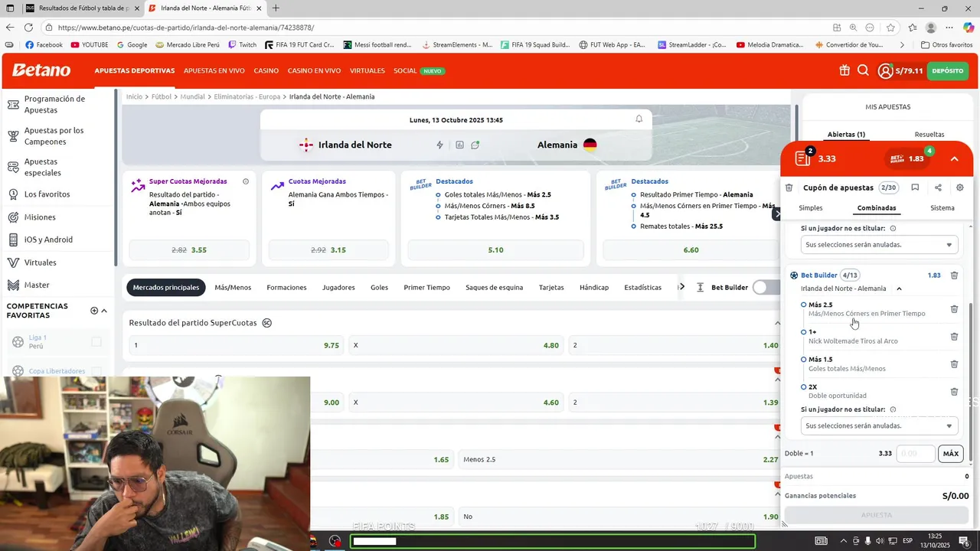
Task: Open the Jugadores market tab
Action: (338, 288)
